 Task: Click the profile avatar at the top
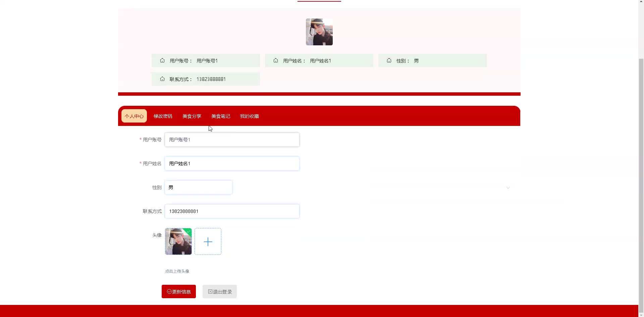click(x=319, y=32)
